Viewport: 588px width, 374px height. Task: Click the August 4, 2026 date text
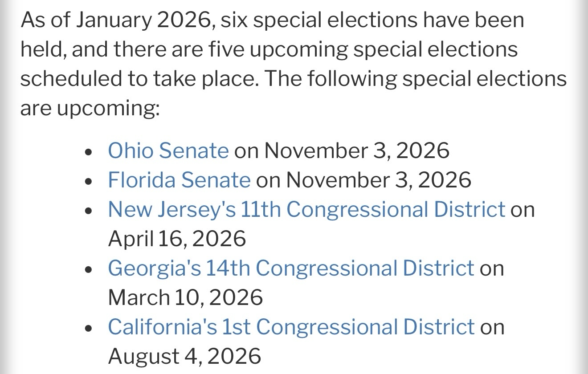[184, 356]
